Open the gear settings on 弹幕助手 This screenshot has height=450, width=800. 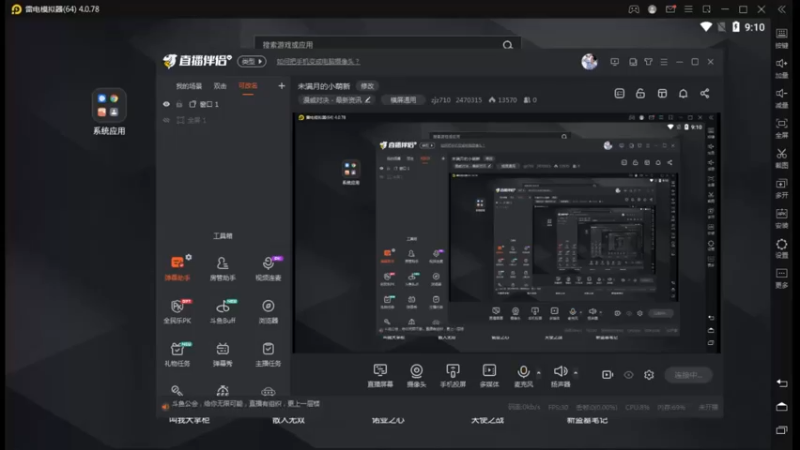click(x=189, y=257)
